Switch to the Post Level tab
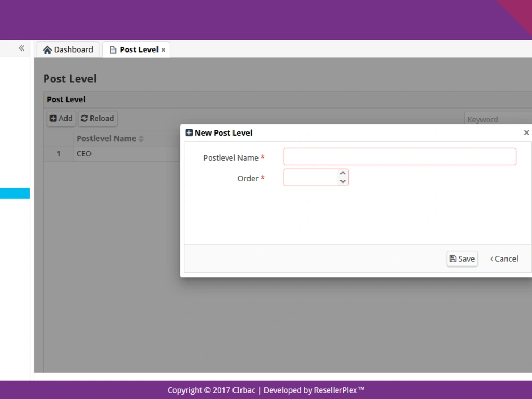Viewport: 532px width, 399px height. click(x=136, y=49)
